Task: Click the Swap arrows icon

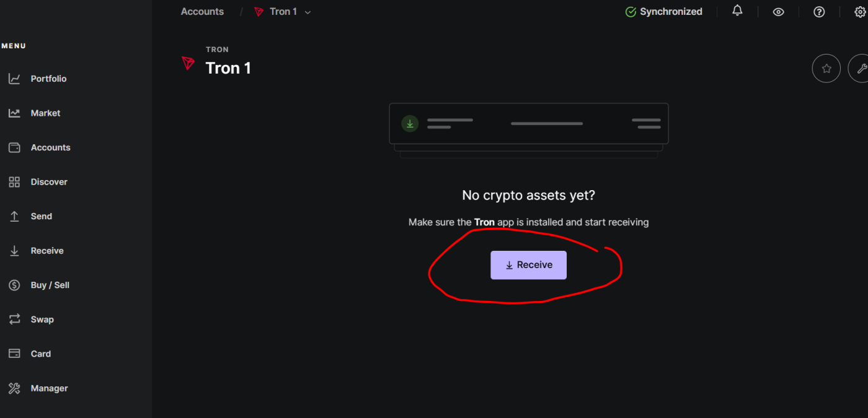Action: pos(14,320)
